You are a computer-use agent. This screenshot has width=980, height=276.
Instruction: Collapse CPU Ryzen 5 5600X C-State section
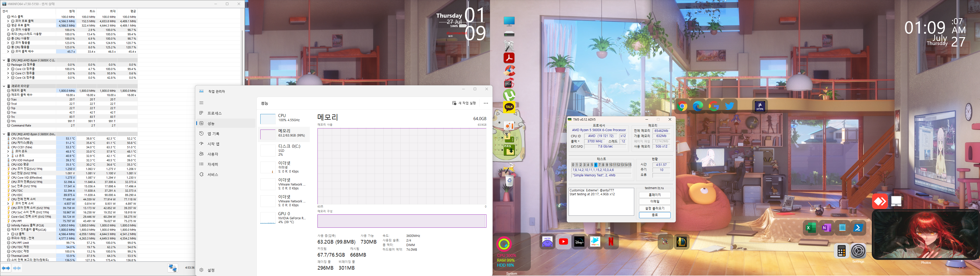coord(4,60)
